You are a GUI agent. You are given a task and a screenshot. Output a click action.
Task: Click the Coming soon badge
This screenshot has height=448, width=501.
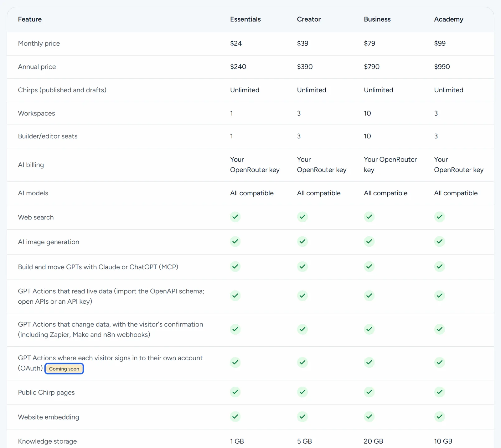(64, 369)
